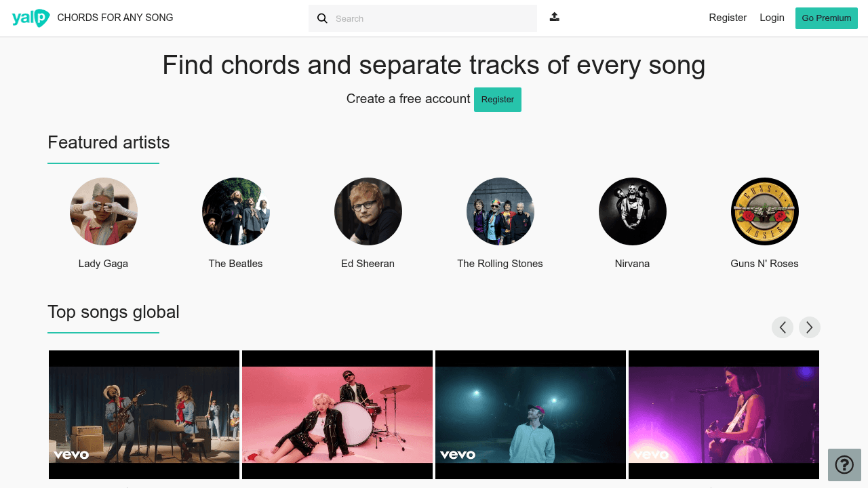Open pink drum kit song thumbnail

pyautogui.click(x=337, y=415)
